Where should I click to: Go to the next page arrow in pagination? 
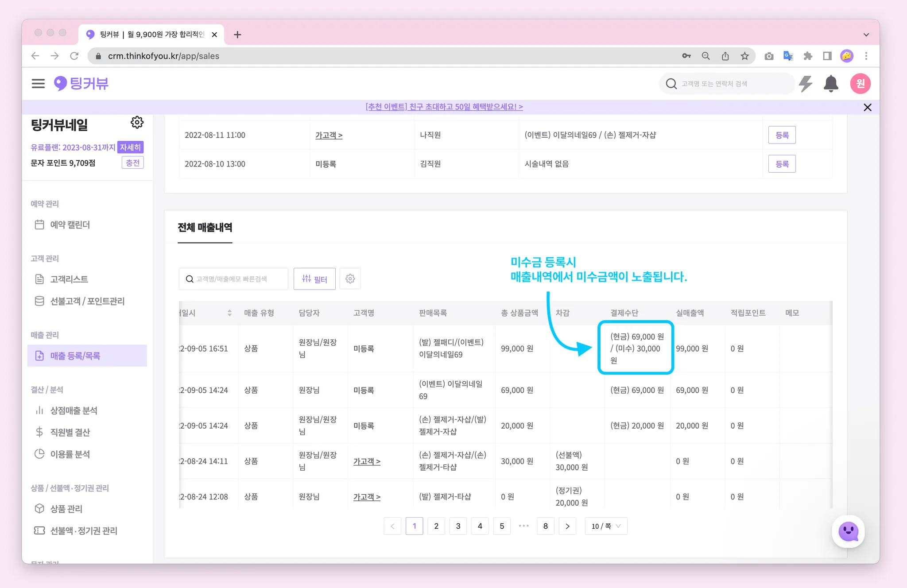tap(567, 526)
